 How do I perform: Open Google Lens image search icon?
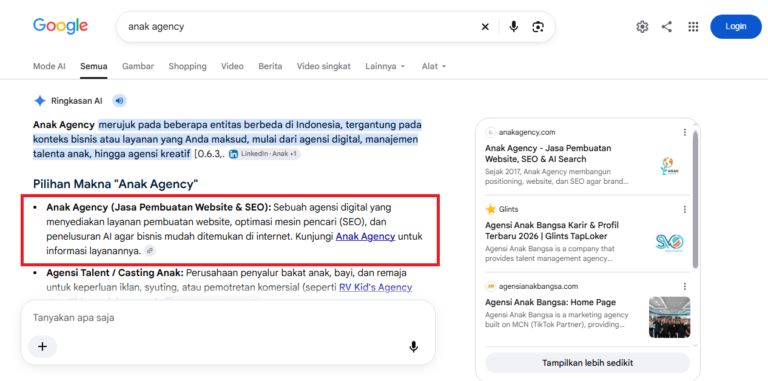pyautogui.click(x=538, y=26)
